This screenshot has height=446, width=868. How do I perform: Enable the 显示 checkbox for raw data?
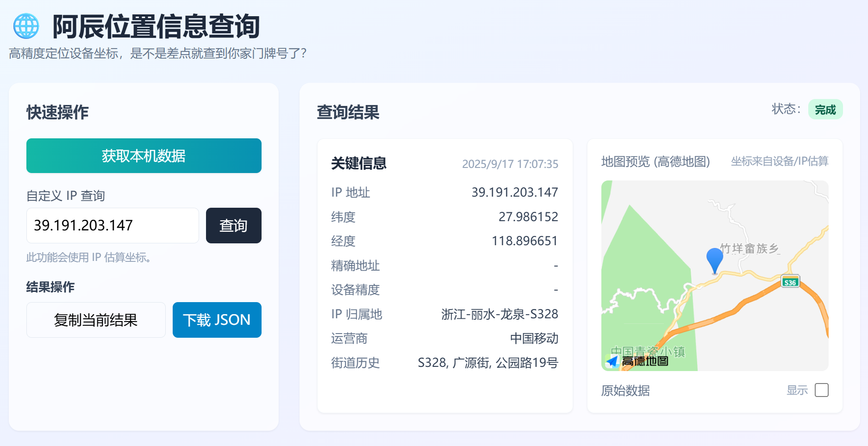(x=822, y=390)
